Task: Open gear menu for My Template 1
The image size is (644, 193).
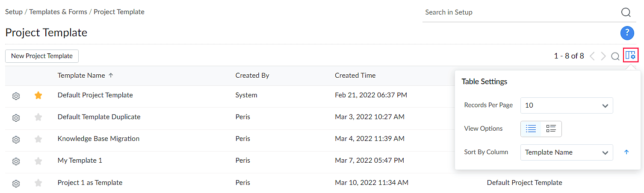Action: [16, 161]
